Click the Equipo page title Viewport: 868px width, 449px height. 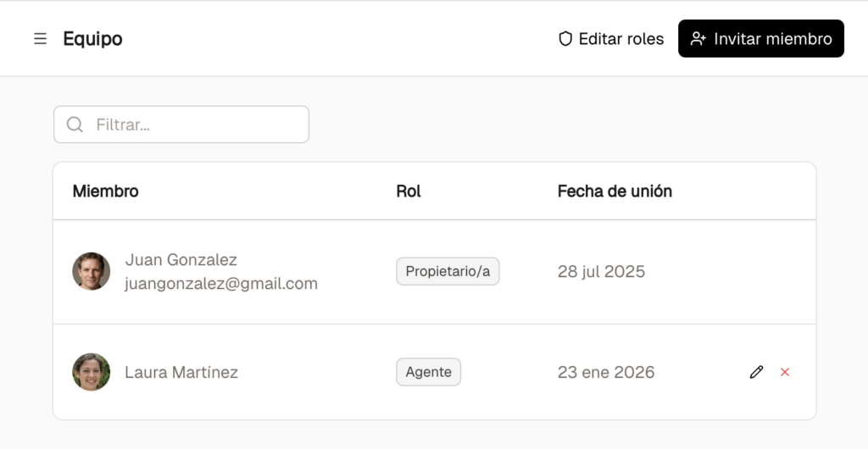tap(92, 39)
